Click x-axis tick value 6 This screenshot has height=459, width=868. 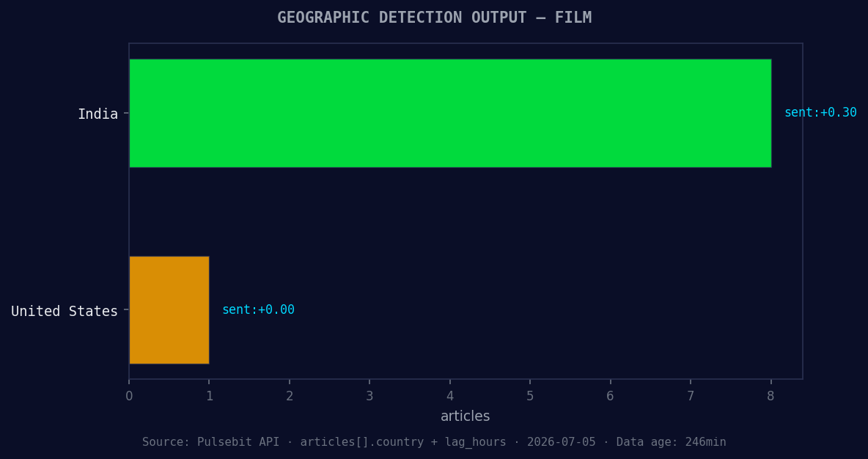pos(611,396)
